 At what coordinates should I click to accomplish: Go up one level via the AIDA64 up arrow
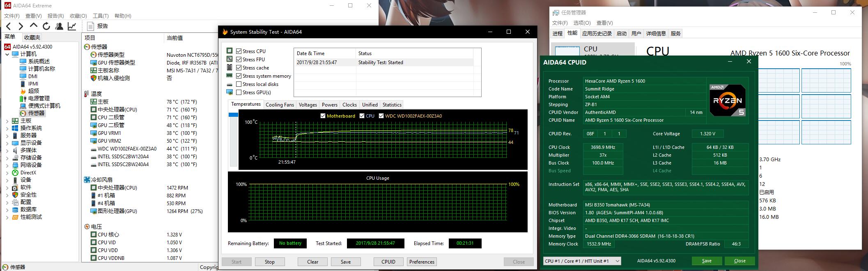(x=34, y=26)
